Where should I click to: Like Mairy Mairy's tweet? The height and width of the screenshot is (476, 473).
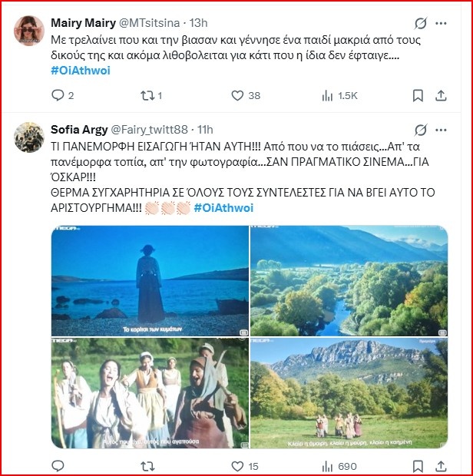tap(238, 96)
